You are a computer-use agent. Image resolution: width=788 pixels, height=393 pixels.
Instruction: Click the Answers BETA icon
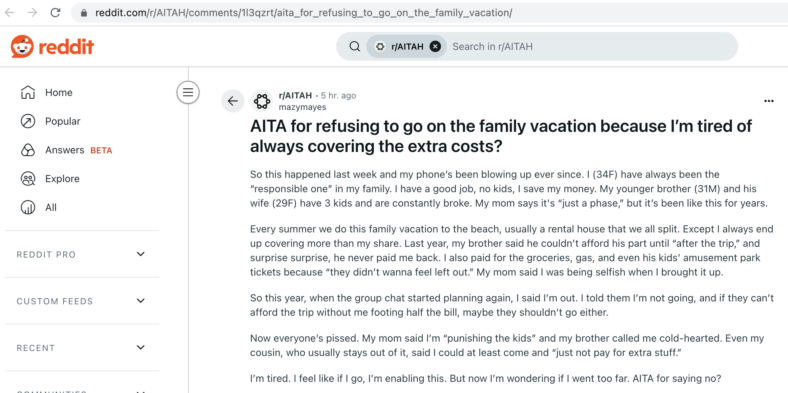click(28, 150)
